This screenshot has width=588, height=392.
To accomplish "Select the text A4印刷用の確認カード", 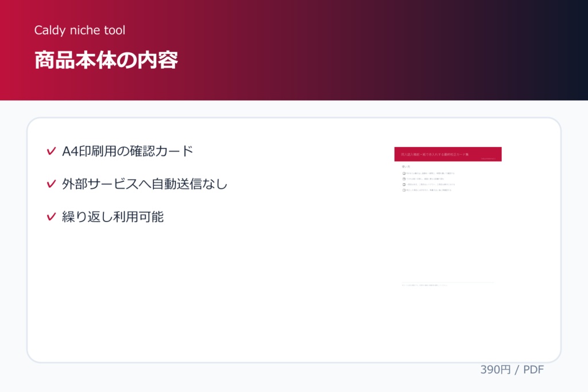I will pyautogui.click(x=127, y=151).
